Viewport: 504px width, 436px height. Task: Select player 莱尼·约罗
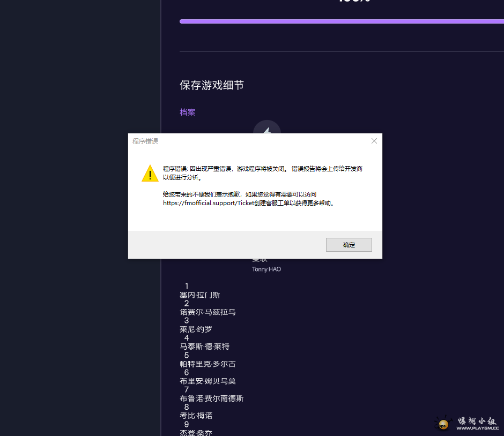click(196, 329)
